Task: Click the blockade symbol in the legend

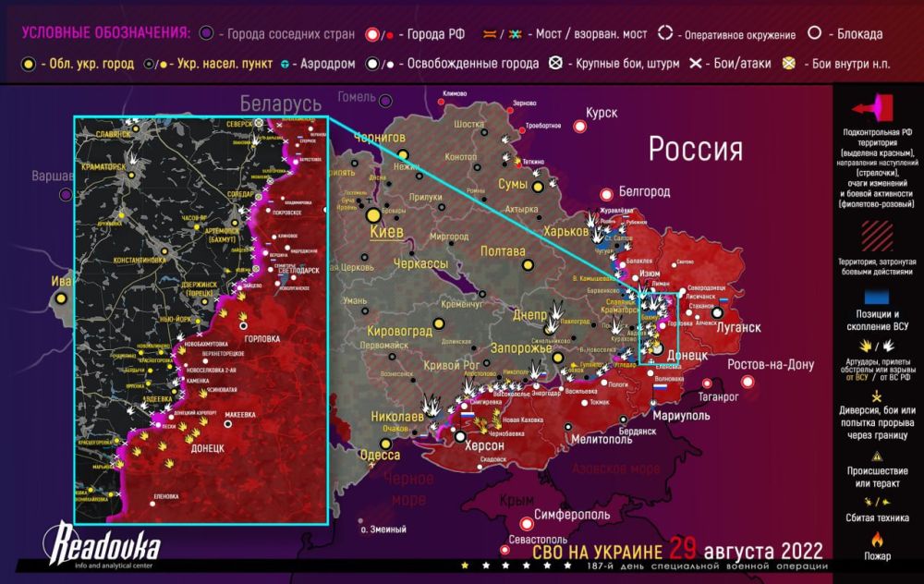Action: [814, 30]
